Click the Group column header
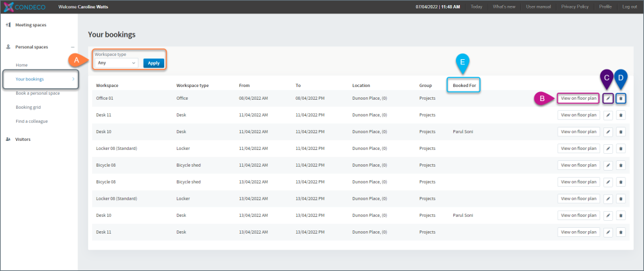Screen dimensions: 644x271 click(426, 86)
